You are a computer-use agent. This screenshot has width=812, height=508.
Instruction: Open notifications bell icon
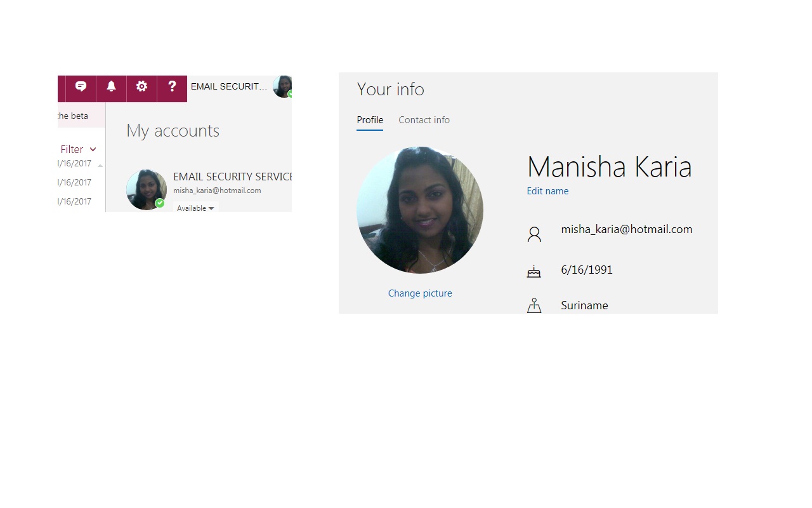pos(111,86)
